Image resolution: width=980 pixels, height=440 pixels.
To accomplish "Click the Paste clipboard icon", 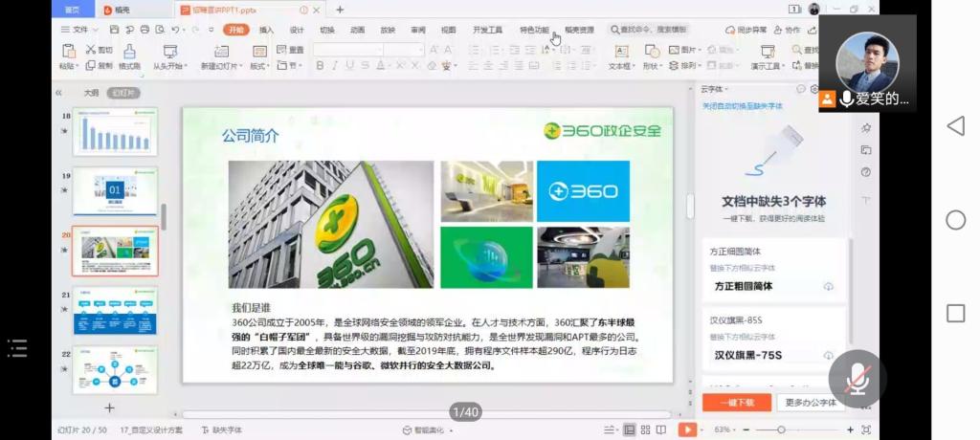I will pyautogui.click(x=69, y=52).
